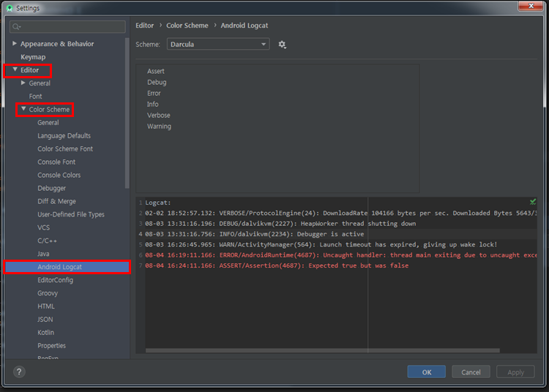Open the scheme gear actions menu

(x=283, y=45)
